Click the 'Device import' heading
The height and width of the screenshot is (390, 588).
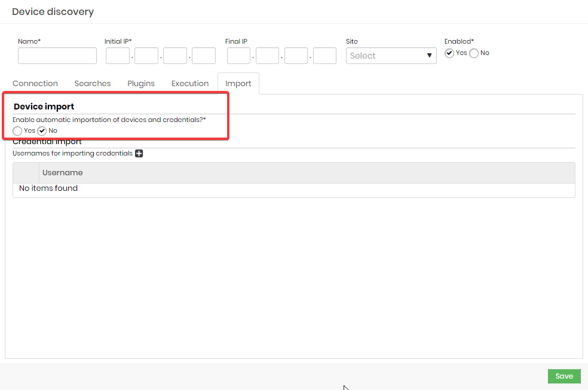click(x=44, y=106)
